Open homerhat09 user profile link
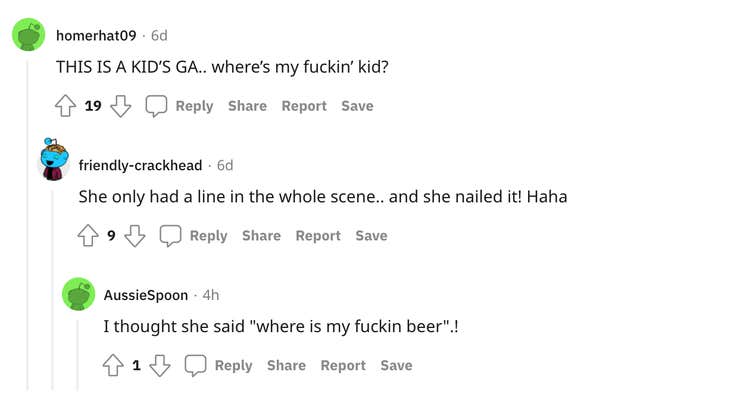The width and height of the screenshot is (743, 400). (x=96, y=36)
